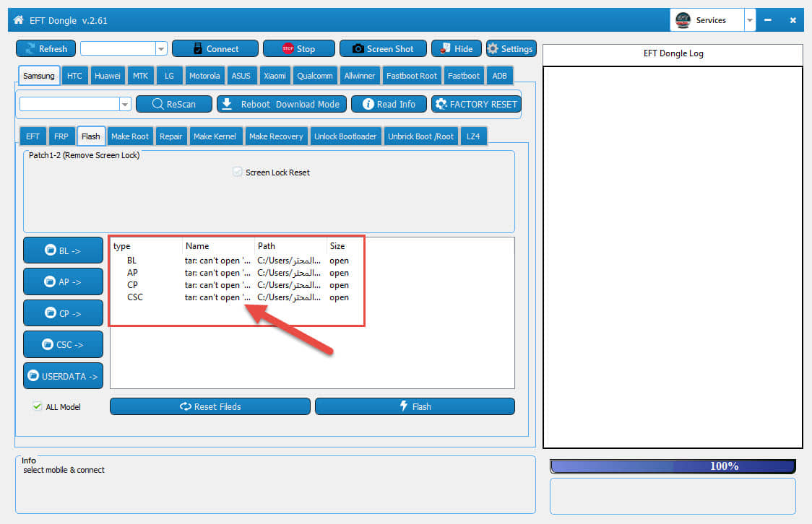Open Settings with the gear icon
The image size is (812, 524).
click(x=511, y=48)
